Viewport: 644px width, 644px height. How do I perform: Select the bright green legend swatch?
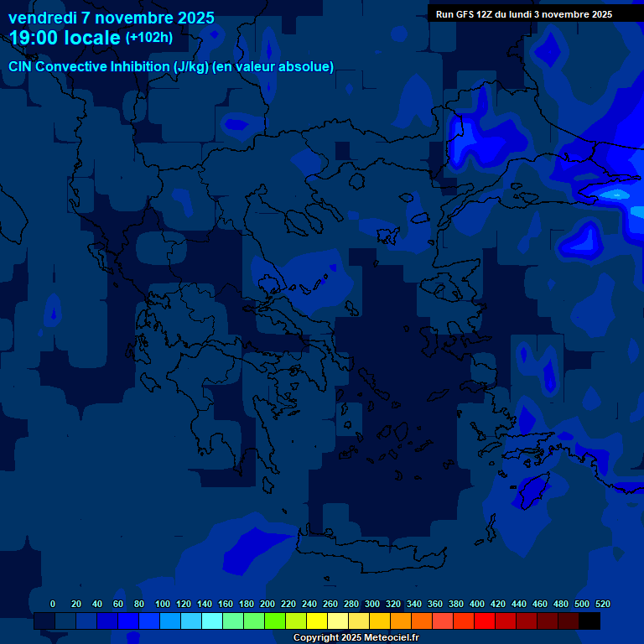(x=275, y=621)
